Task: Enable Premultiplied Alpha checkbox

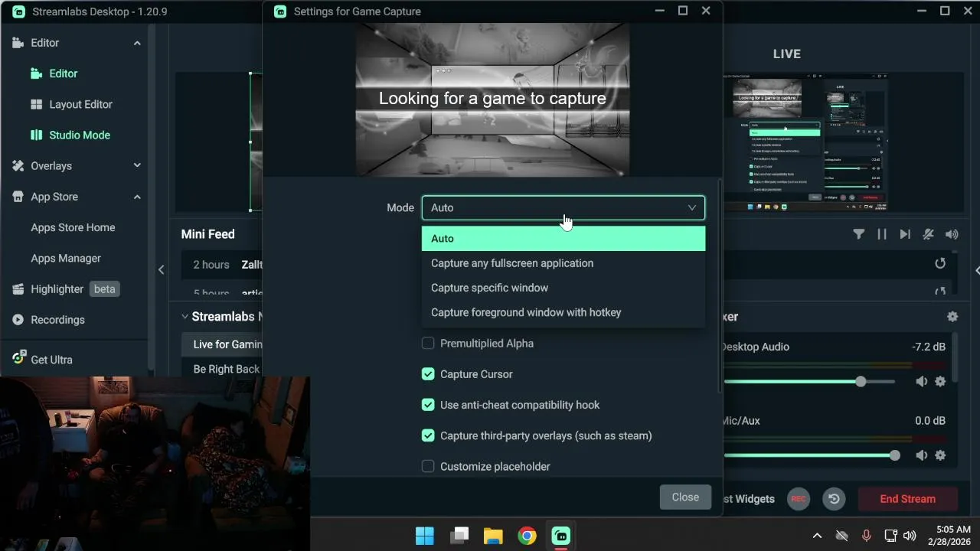Action: [x=428, y=344]
